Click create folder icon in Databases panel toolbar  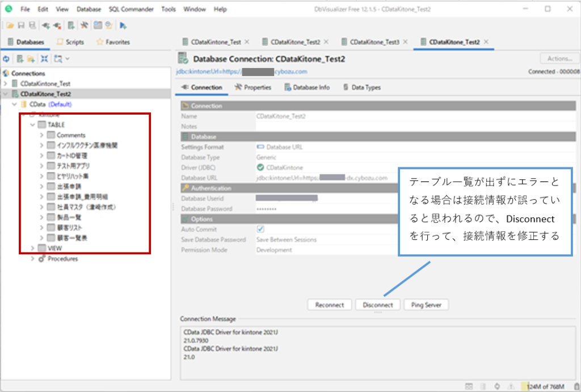pos(31,58)
